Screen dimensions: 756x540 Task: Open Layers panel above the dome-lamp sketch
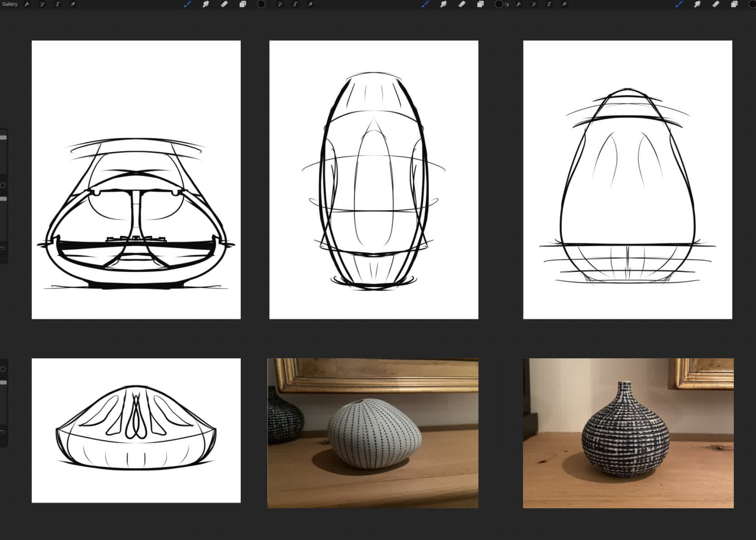[x=242, y=4]
